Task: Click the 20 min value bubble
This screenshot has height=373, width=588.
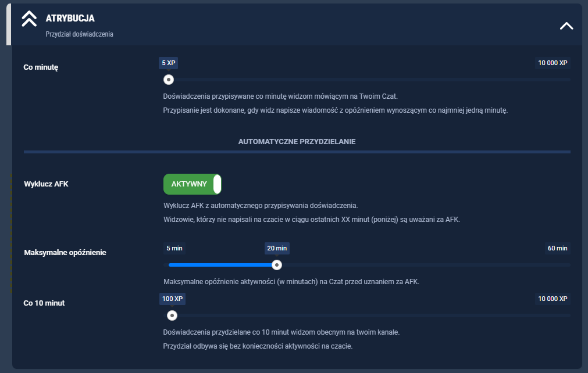Action: [x=277, y=248]
